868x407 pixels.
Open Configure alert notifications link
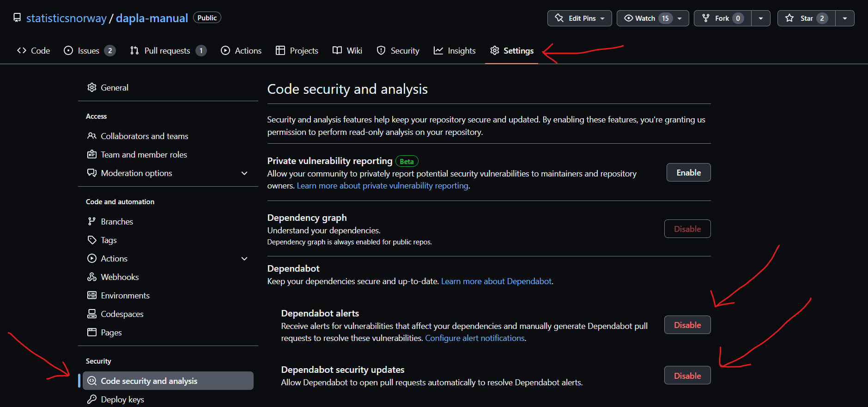[x=474, y=338]
